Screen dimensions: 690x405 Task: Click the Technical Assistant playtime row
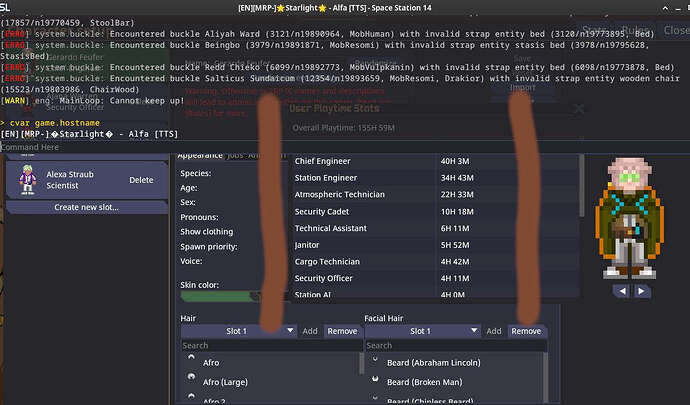tap(435, 228)
